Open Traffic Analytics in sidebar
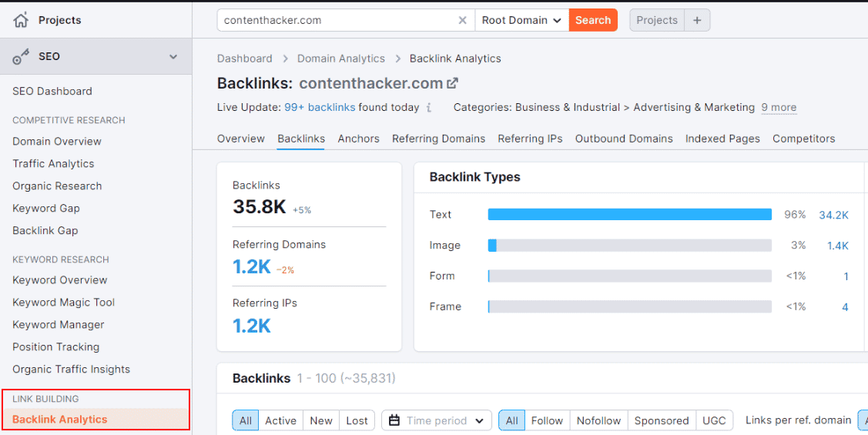Image resolution: width=868 pixels, height=435 pixels. pyautogui.click(x=53, y=164)
